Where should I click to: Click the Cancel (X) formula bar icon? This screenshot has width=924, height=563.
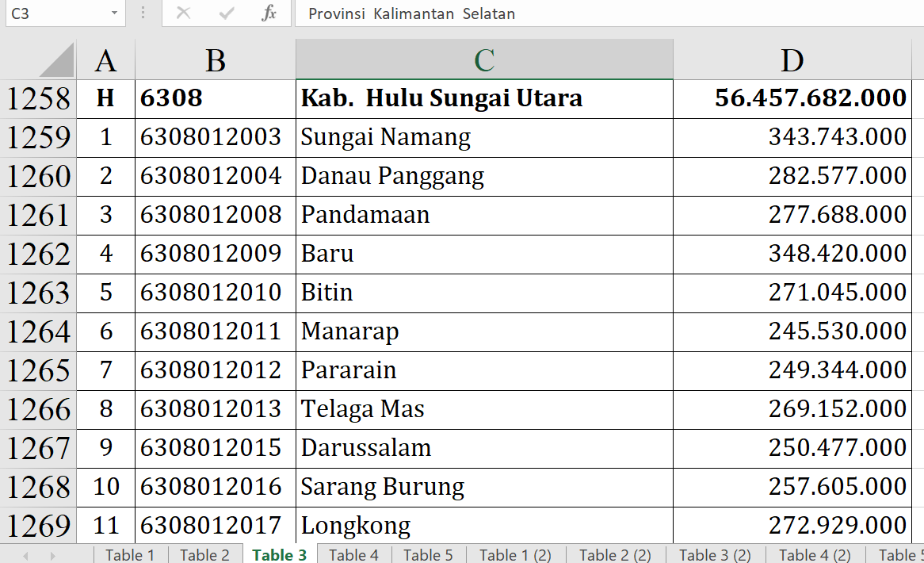184,13
